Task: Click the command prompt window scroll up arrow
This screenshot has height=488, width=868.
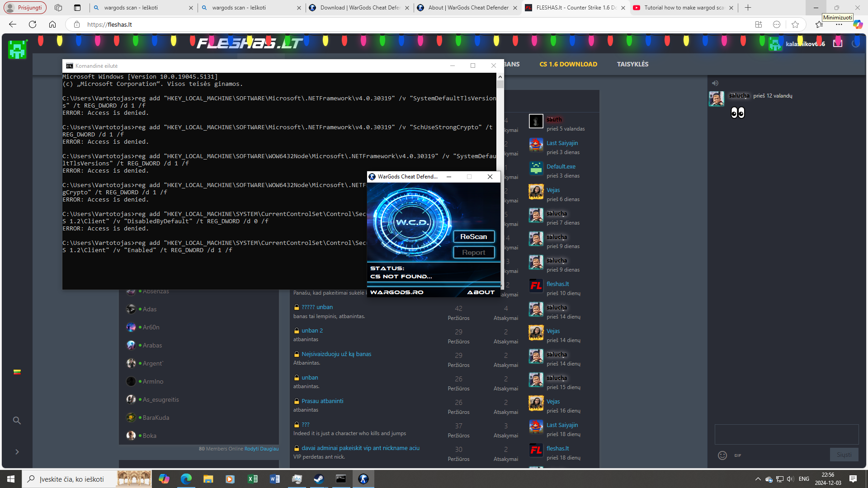Action: coord(500,77)
